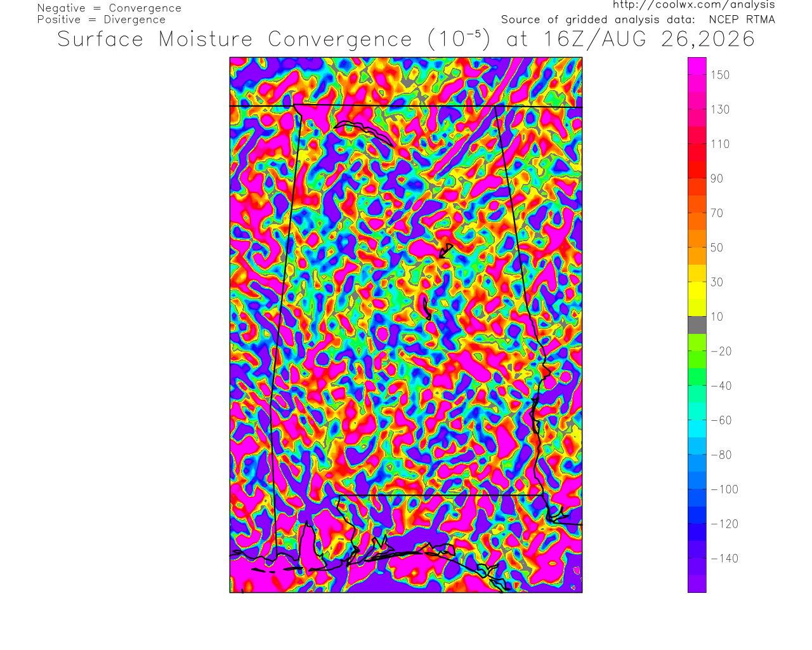Image resolution: width=812 pixels, height=650 pixels.
Task: Click the red colorbar segment beside 90
Action: coord(697,169)
